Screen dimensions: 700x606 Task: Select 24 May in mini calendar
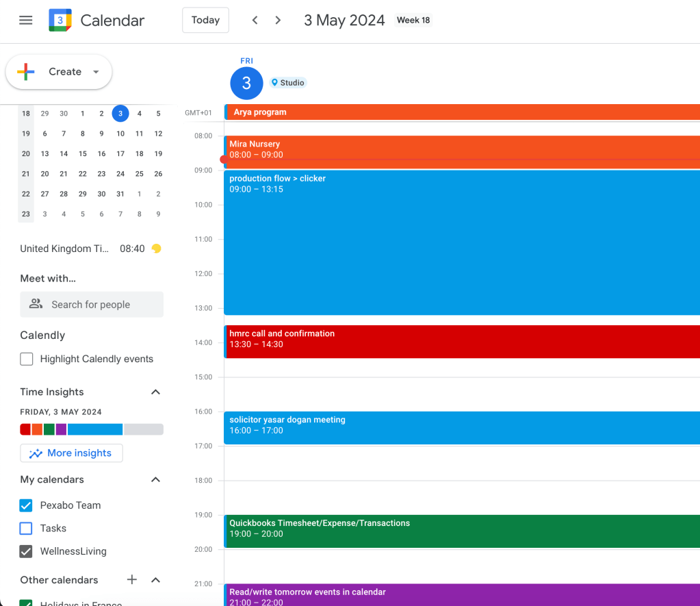click(x=120, y=174)
